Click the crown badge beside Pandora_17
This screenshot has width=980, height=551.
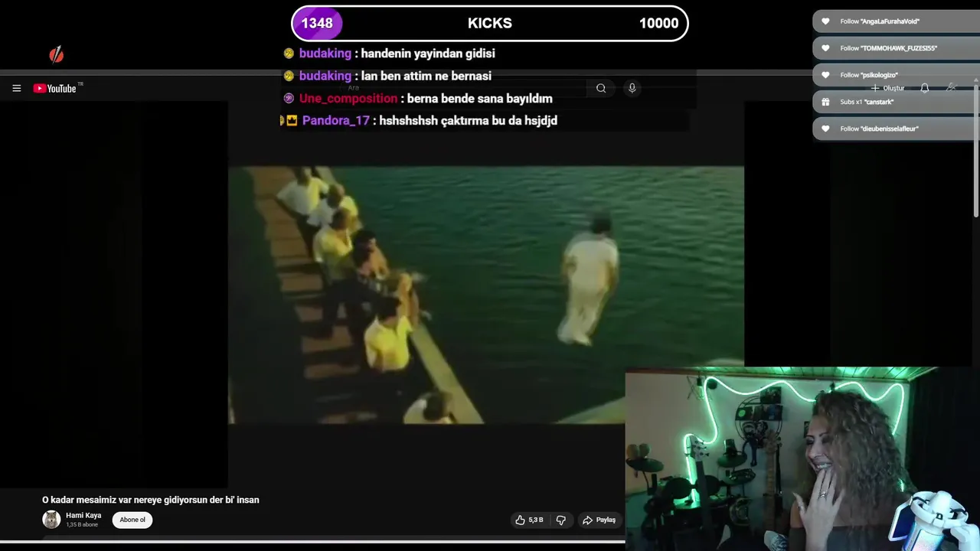pos(291,120)
